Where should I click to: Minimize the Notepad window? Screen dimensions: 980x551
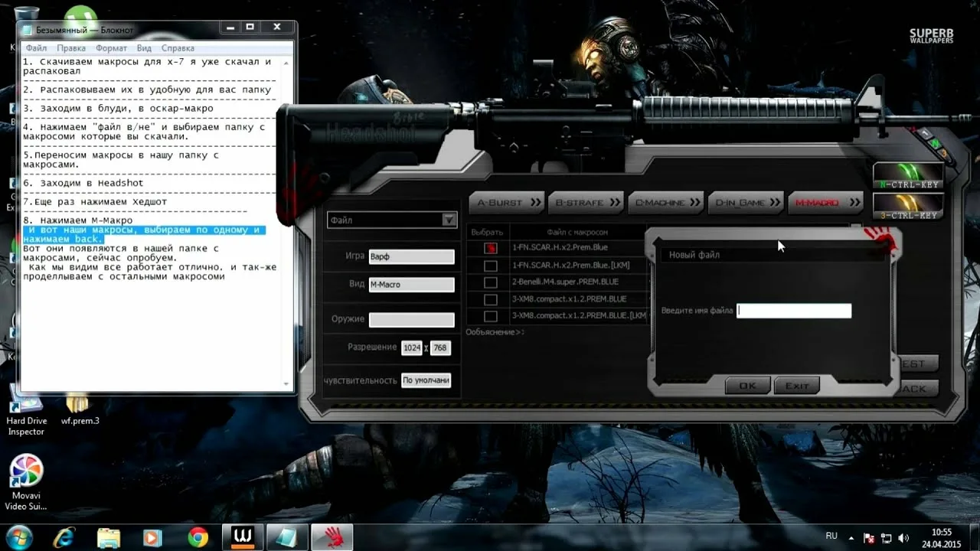point(230,28)
